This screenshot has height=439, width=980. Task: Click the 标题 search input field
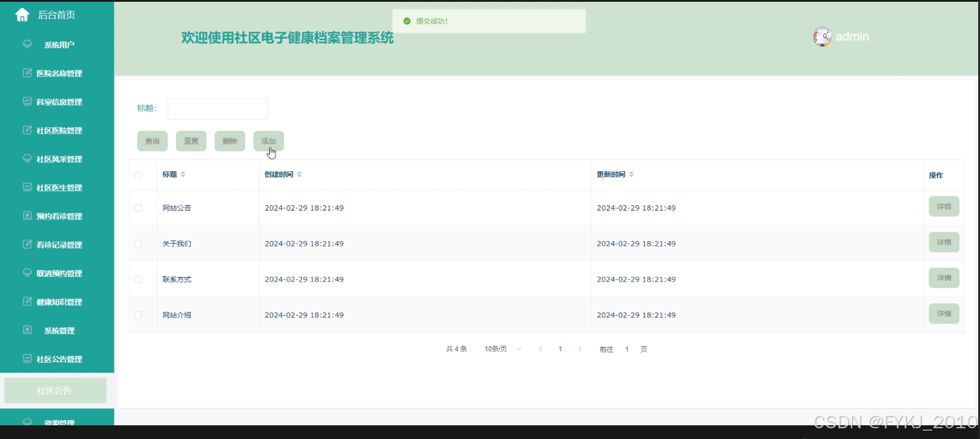[x=218, y=109]
